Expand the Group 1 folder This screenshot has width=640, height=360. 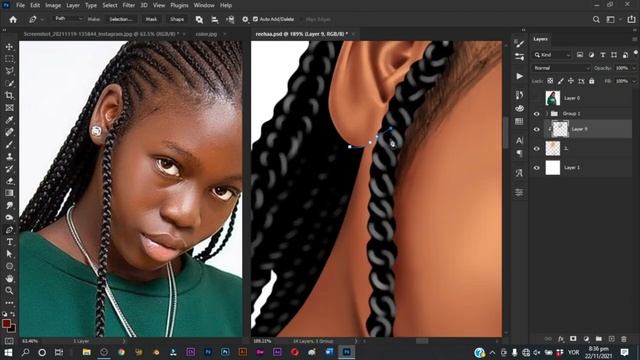point(547,114)
